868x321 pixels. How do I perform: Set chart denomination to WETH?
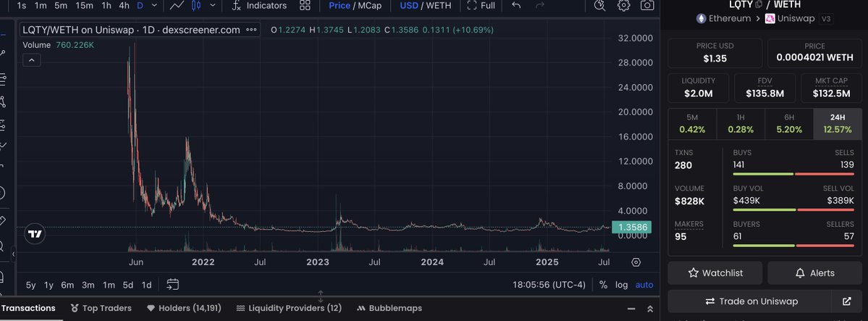[x=438, y=6]
